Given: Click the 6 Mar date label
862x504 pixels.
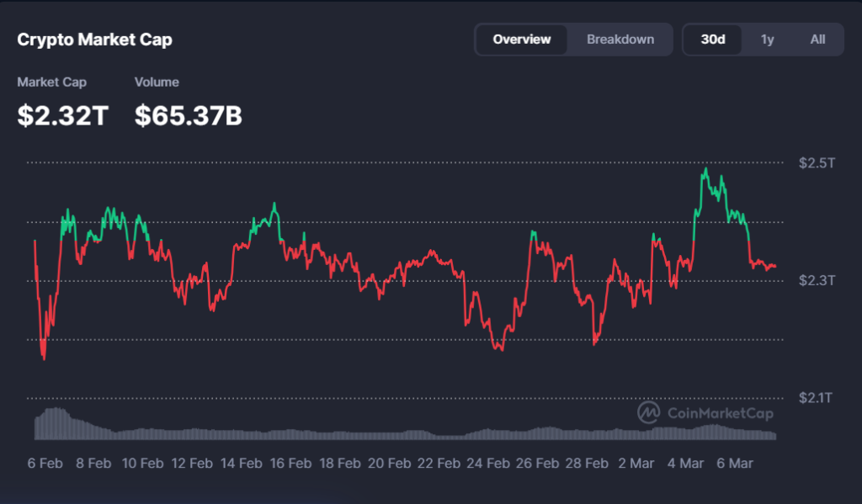Looking at the screenshot, I should tap(734, 464).
